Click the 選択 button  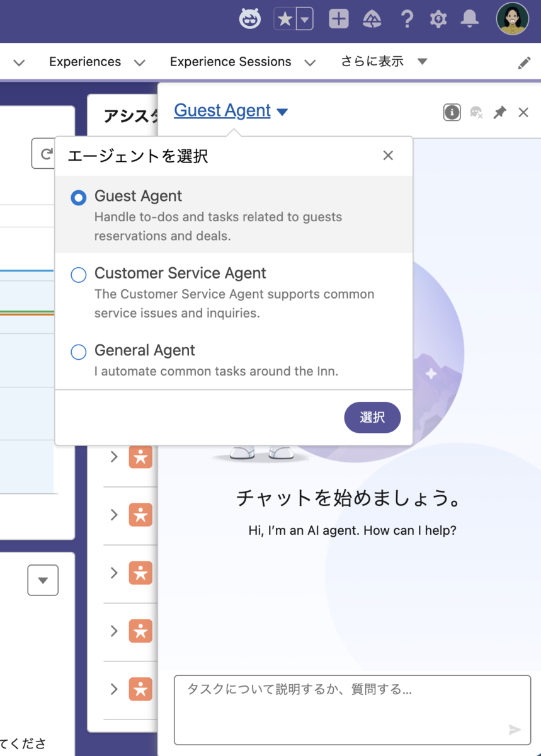tap(372, 417)
